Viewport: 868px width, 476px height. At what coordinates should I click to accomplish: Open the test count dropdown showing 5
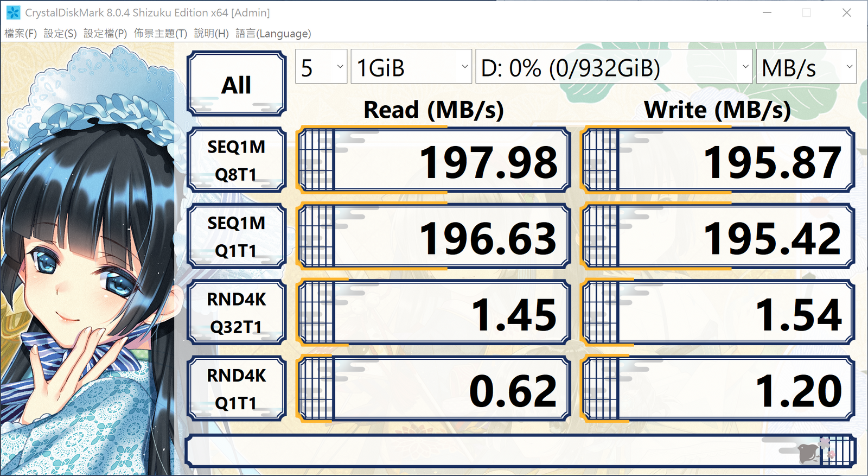(x=321, y=67)
